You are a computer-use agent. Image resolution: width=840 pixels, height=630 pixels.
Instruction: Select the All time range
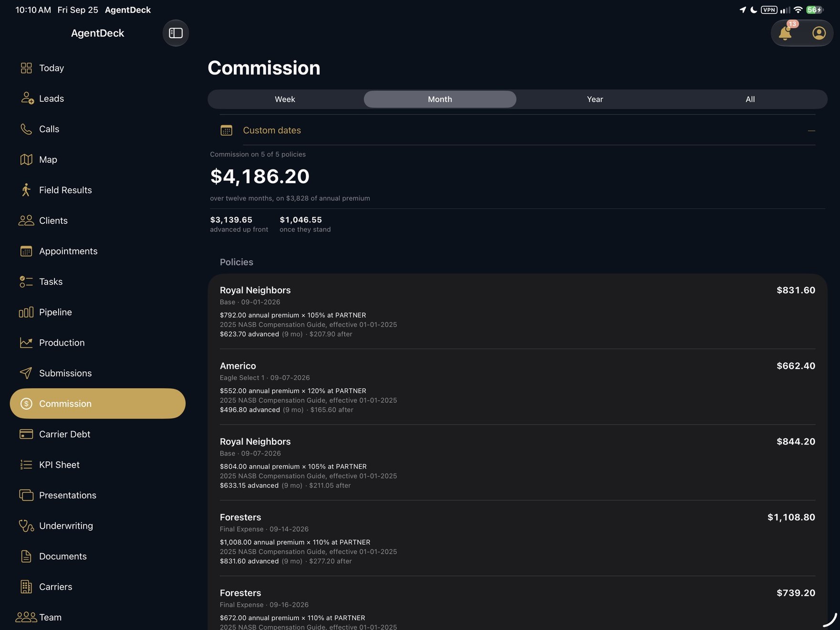pyautogui.click(x=750, y=99)
